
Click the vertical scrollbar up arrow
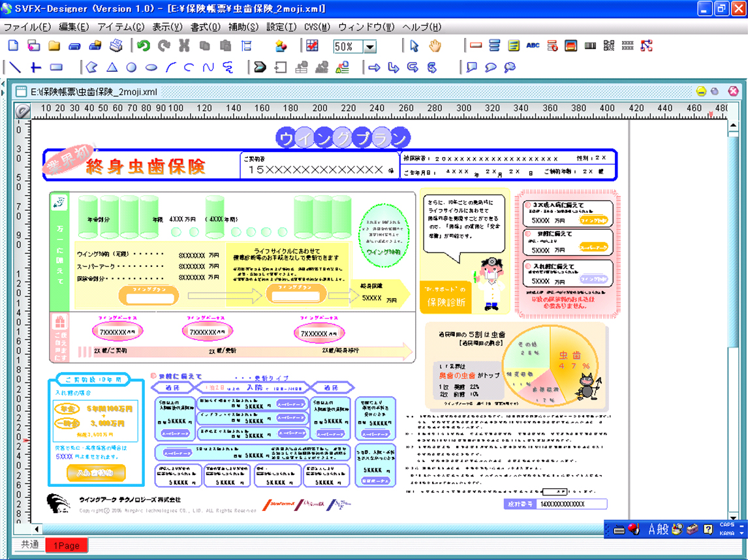point(733,125)
